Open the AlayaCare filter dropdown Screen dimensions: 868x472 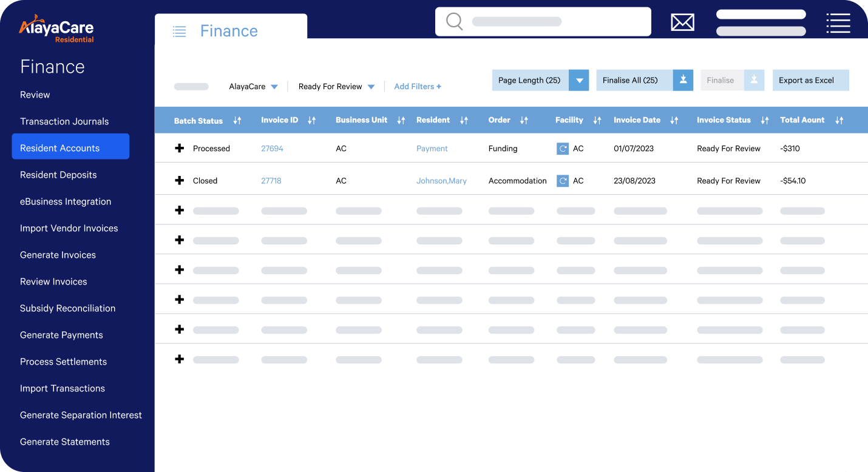[x=253, y=87]
